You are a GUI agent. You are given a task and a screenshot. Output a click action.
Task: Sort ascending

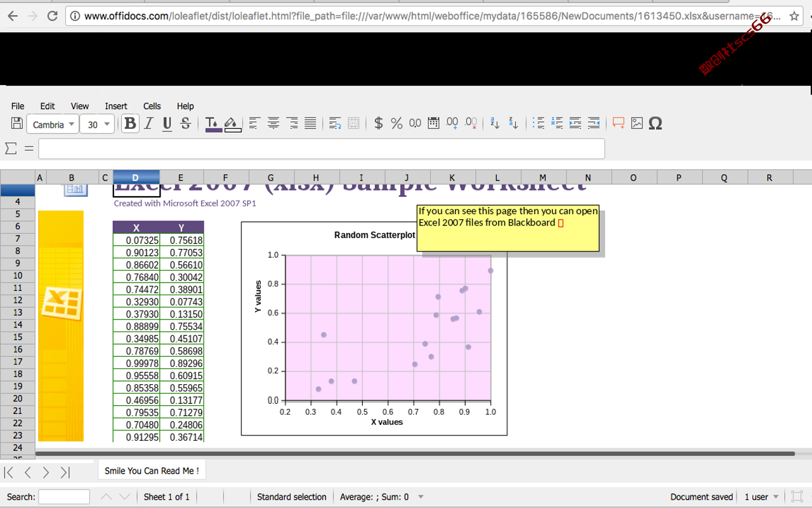pos(495,123)
